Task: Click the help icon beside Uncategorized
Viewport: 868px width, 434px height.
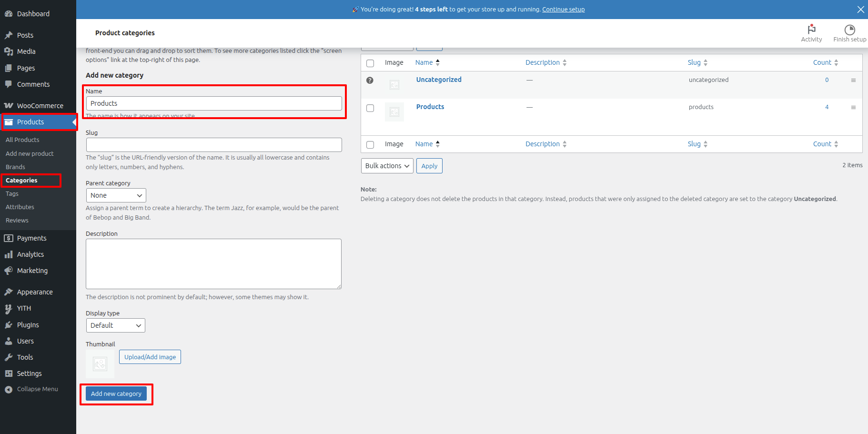Action: (x=370, y=81)
